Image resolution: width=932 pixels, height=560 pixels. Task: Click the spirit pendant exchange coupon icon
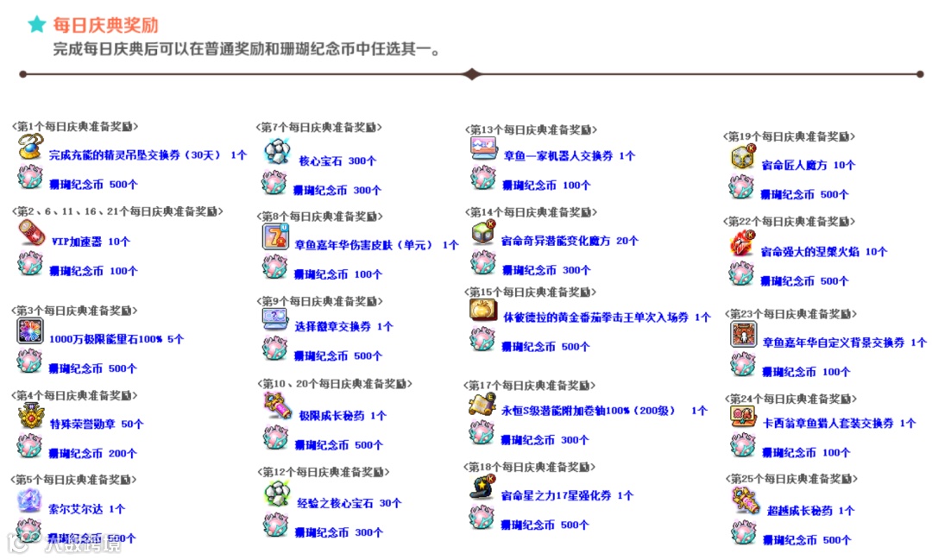tap(29, 147)
